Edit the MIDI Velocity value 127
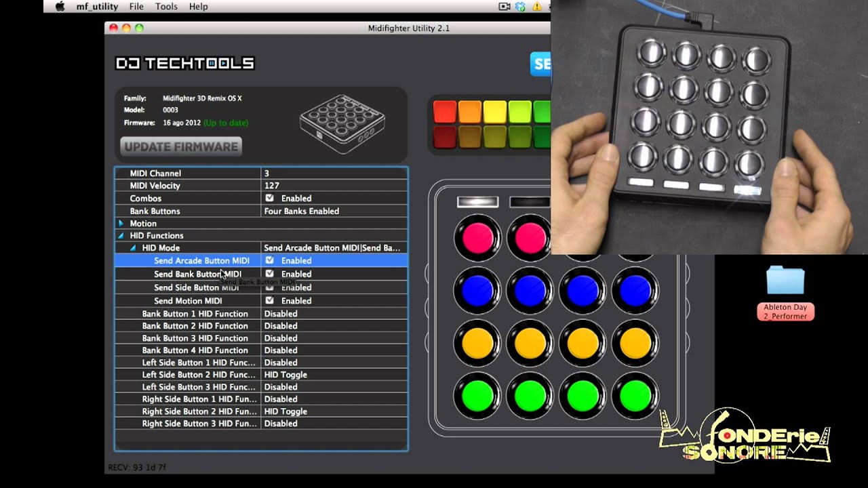The width and height of the screenshot is (868, 488). point(334,186)
